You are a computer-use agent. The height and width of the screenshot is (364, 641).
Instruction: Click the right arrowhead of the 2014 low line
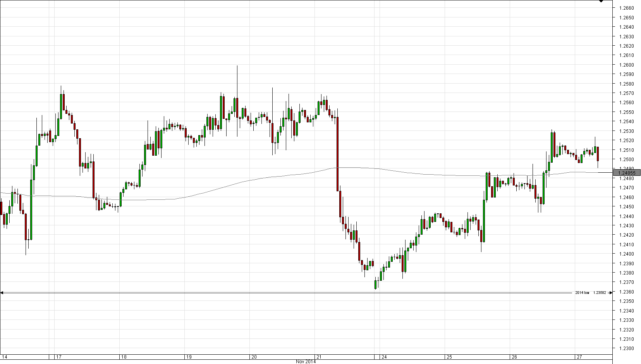click(x=611, y=293)
